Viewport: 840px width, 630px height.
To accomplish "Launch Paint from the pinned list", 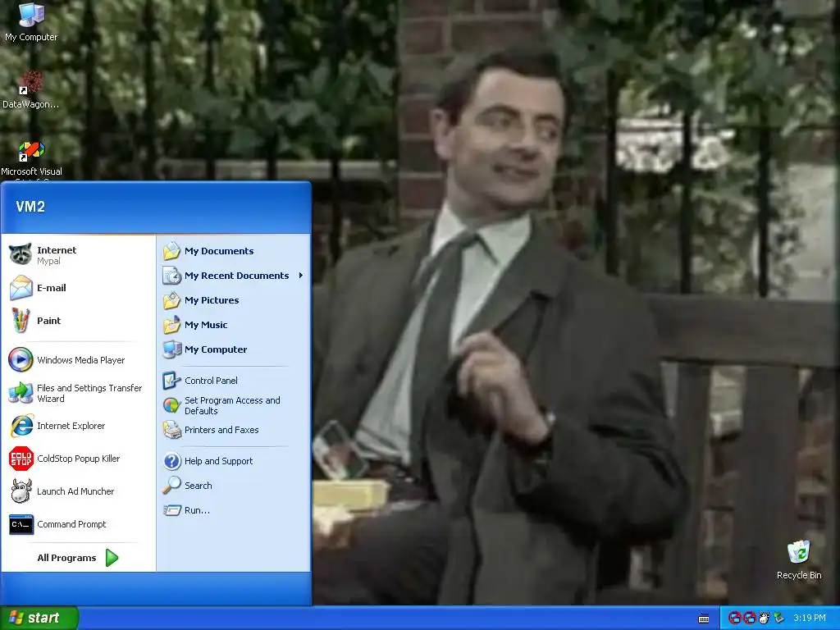I will [x=78, y=321].
